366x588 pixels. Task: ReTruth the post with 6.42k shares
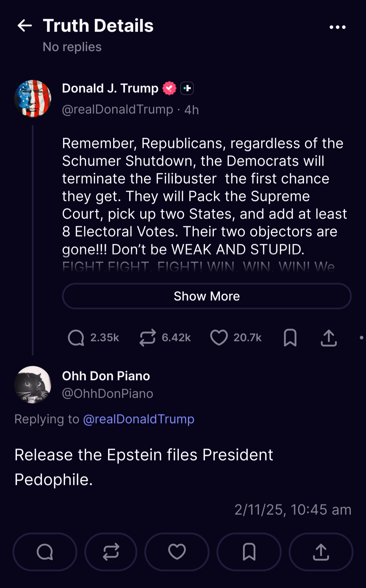(147, 338)
